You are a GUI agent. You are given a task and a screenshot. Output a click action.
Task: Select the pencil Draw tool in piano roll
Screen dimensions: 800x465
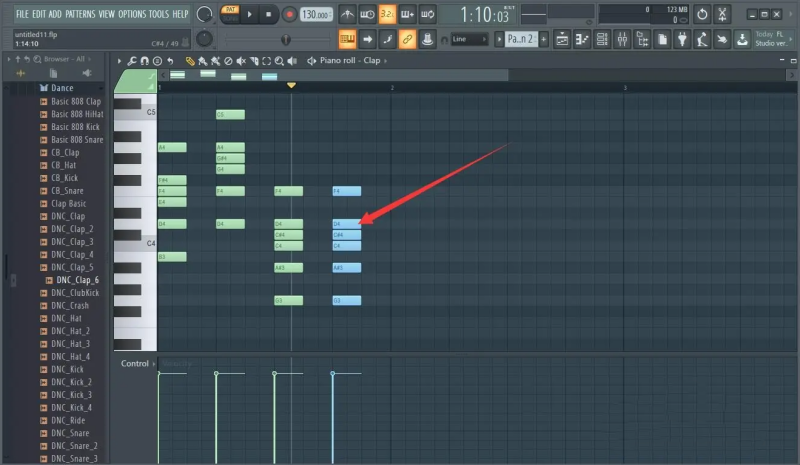click(x=190, y=61)
